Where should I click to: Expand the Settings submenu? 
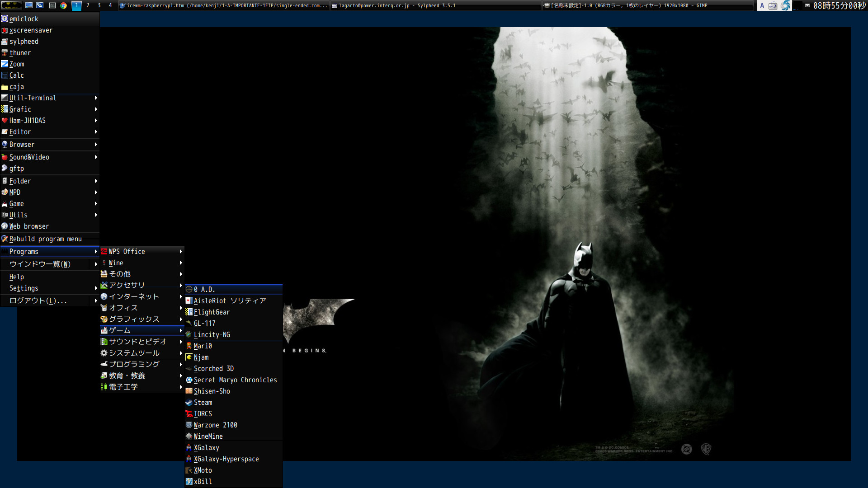click(x=23, y=288)
